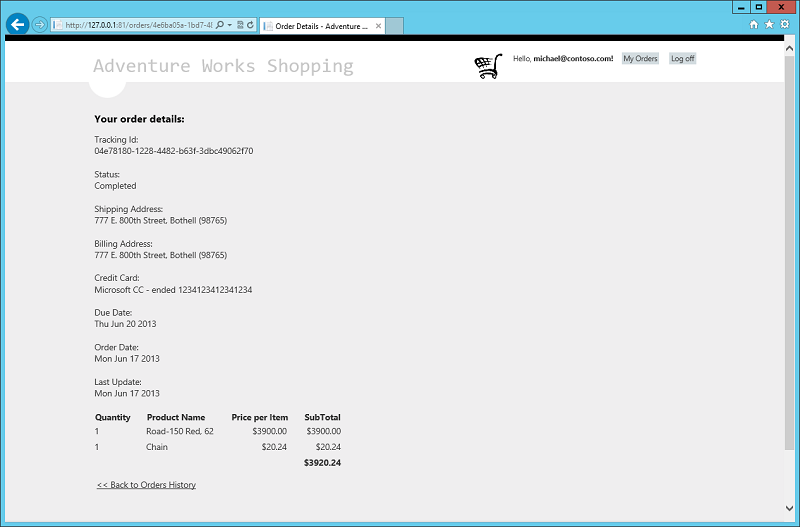
Task: Click the Road-150 Red, 62 product name
Action: tap(180, 432)
